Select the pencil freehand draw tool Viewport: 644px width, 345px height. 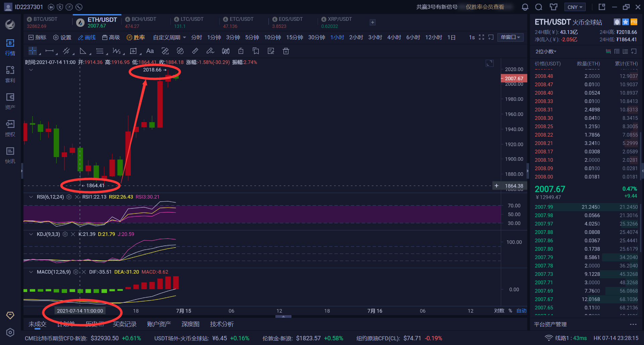[210, 51]
